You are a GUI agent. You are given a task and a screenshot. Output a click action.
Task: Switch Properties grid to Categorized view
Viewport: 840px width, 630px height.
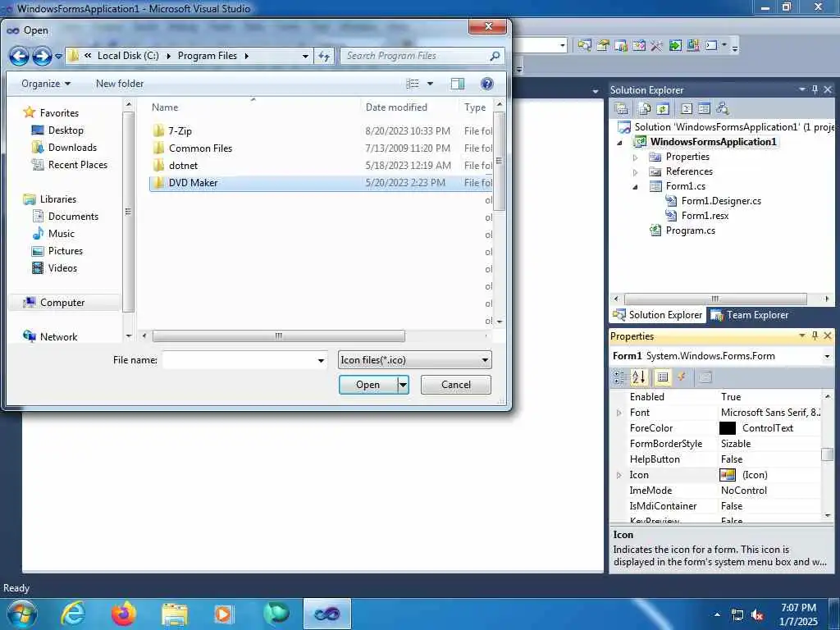click(x=620, y=377)
